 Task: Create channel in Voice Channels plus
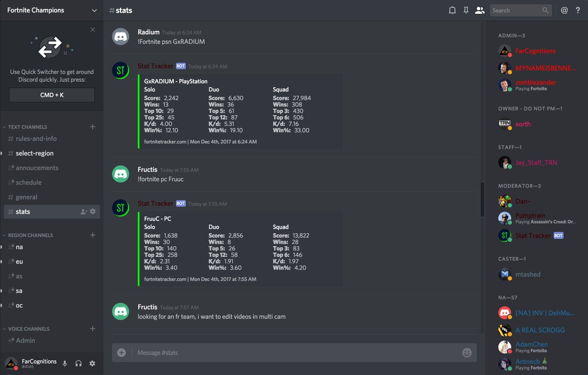click(93, 329)
